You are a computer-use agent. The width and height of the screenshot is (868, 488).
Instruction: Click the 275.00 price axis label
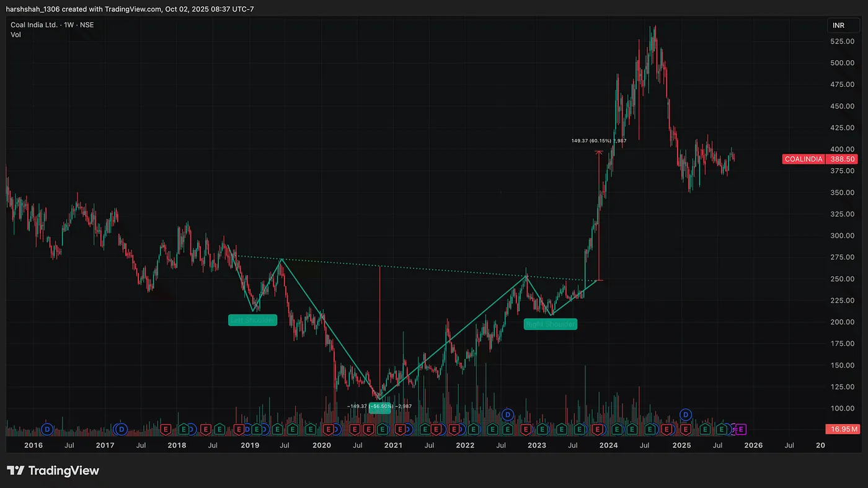841,257
